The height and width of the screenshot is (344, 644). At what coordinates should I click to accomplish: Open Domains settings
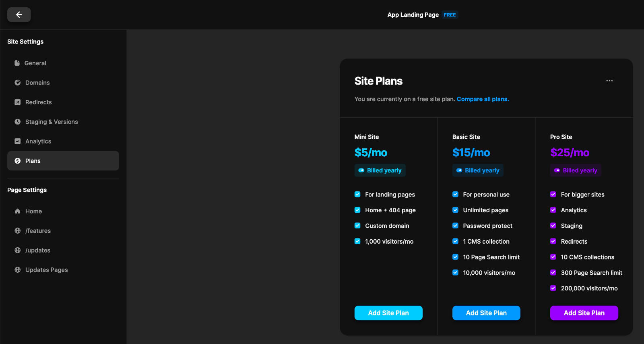(x=63, y=83)
